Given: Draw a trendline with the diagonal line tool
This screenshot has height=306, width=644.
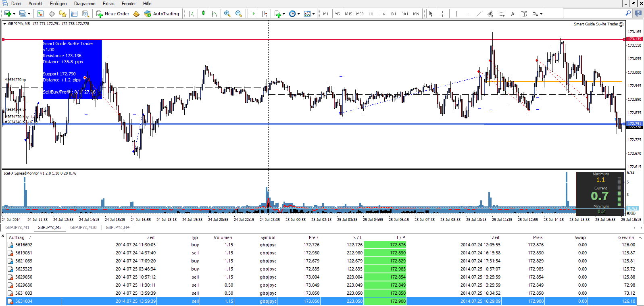Looking at the screenshot, I should (479, 14).
